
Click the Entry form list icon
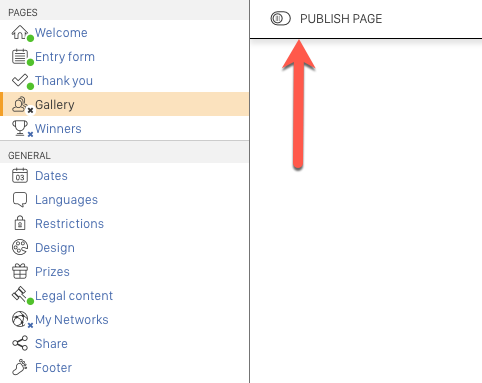pyautogui.click(x=20, y=56)
